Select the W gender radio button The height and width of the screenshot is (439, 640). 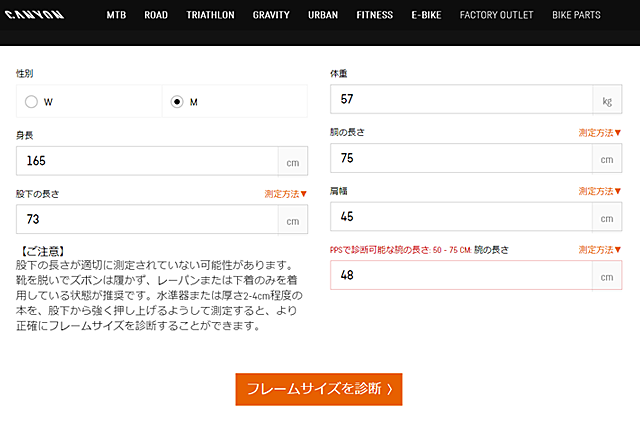[x=32, y=102]
